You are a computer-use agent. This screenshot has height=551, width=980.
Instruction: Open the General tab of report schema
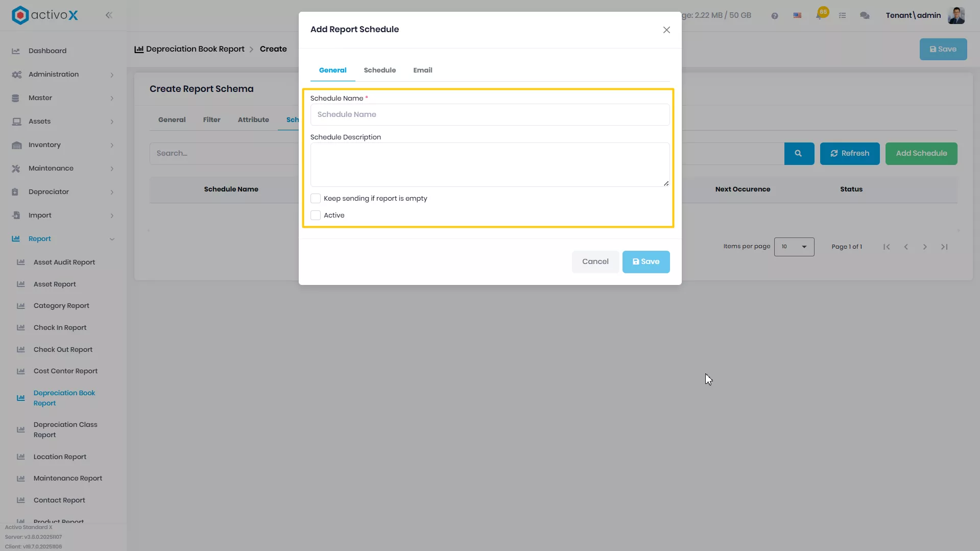tap(172, 120)
